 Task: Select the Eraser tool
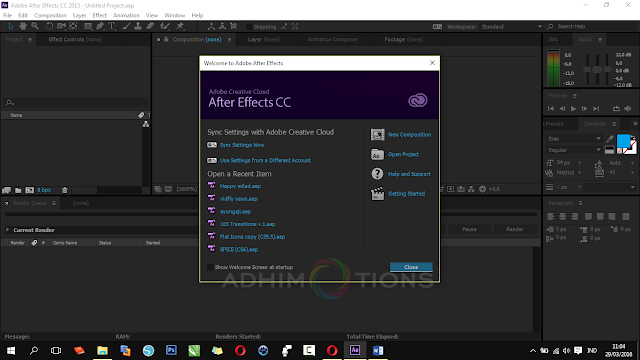150,26
